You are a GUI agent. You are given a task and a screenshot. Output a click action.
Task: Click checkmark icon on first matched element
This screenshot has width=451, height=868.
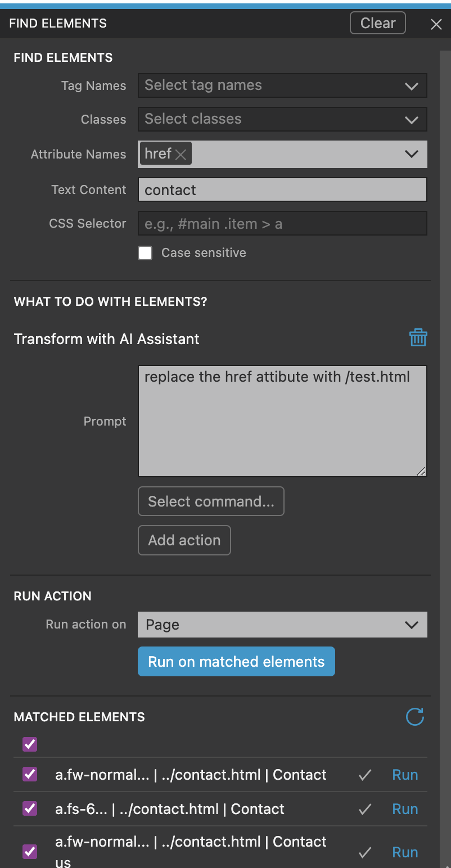click(x=365, y=775)
